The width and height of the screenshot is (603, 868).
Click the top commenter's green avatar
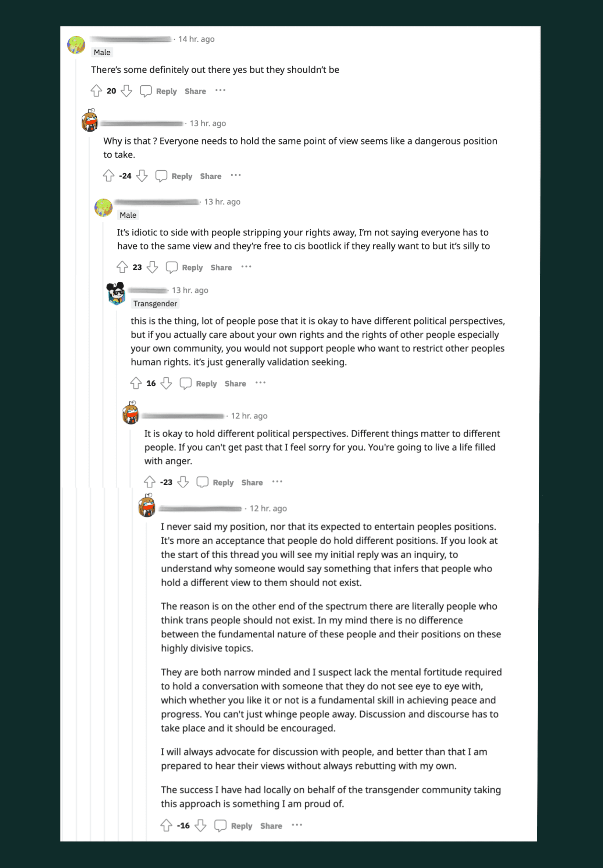click(76, 45)
